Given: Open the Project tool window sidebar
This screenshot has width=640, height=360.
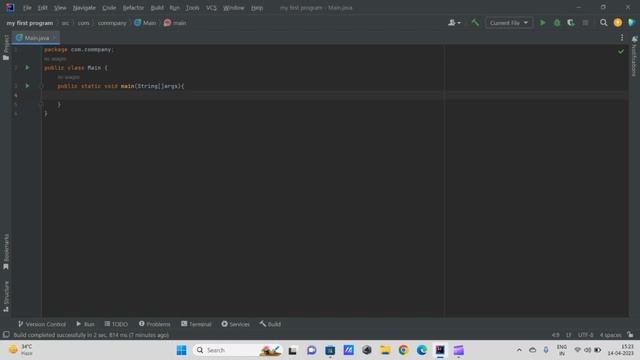Looking at the screenshot, I should [x=6, y=48].
